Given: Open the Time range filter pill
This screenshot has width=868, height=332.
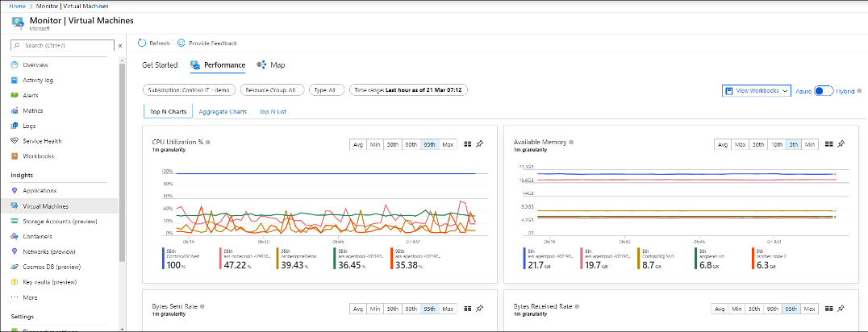Looking at the screenshot, I should coord(408,89).
